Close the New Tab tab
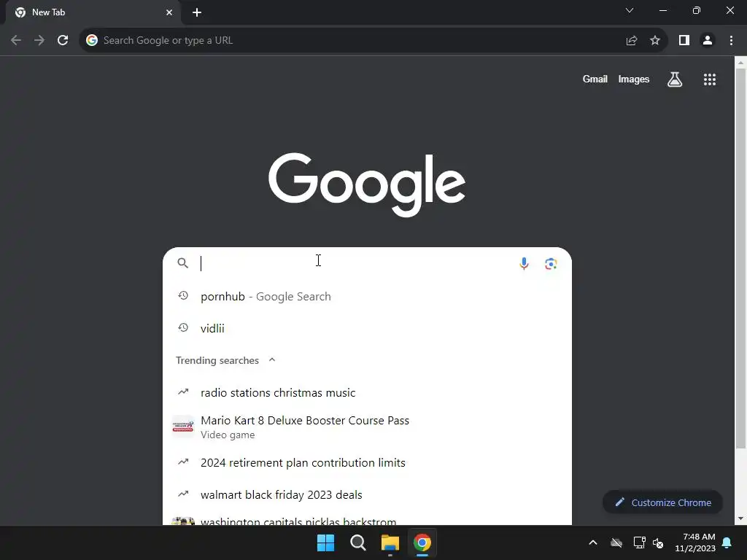Viewport: 747px width, 560px height. pos(169,12)
